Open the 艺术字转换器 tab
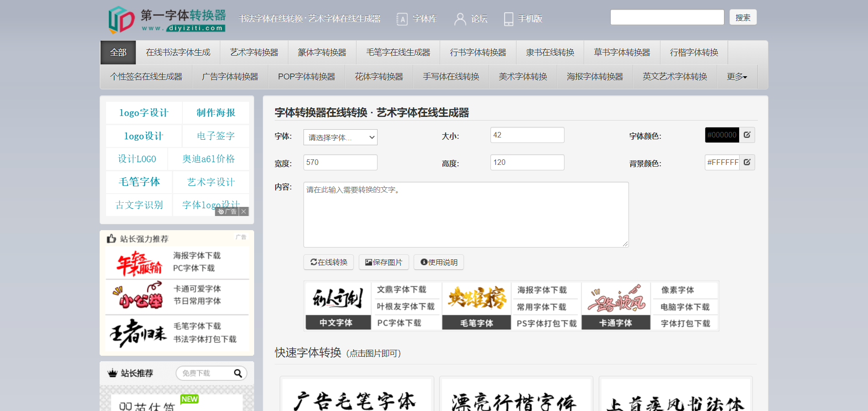 coord(254,53)
